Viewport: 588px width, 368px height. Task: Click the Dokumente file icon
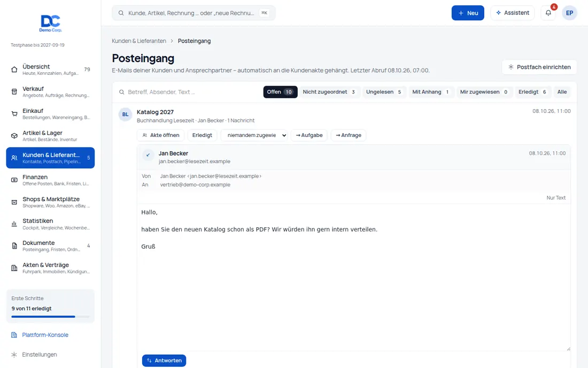point(14,246)
